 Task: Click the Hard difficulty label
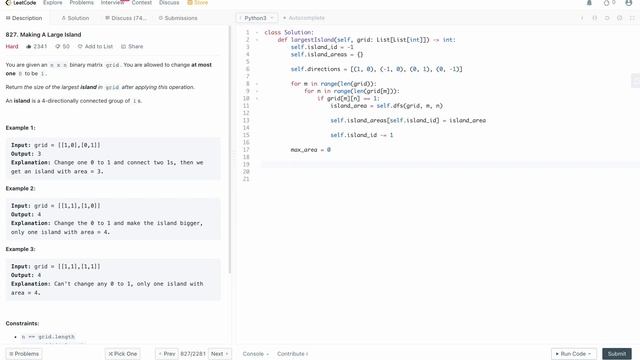click(x=12, y=47)
